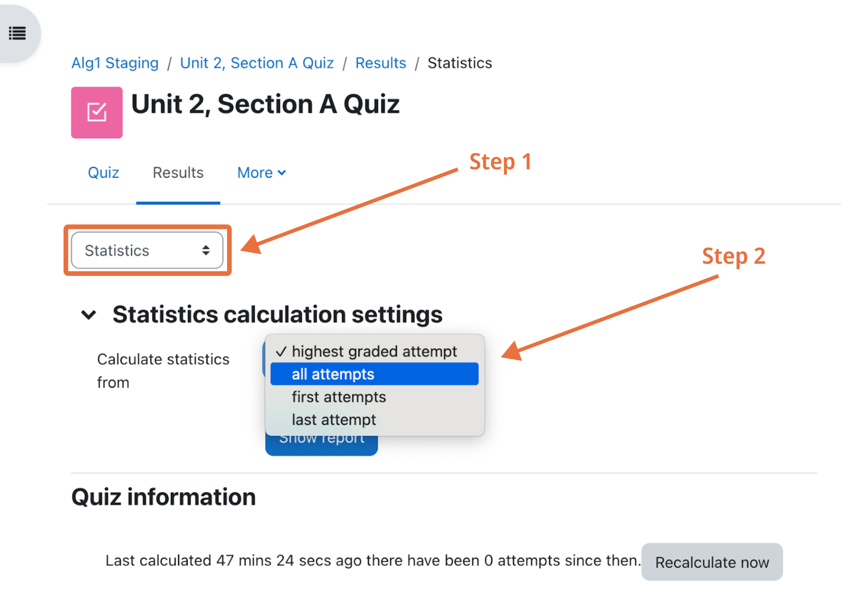Click the Unit 2, Section A Quiz title
Viewport: 868px width, 592px height.
(265, 104)
